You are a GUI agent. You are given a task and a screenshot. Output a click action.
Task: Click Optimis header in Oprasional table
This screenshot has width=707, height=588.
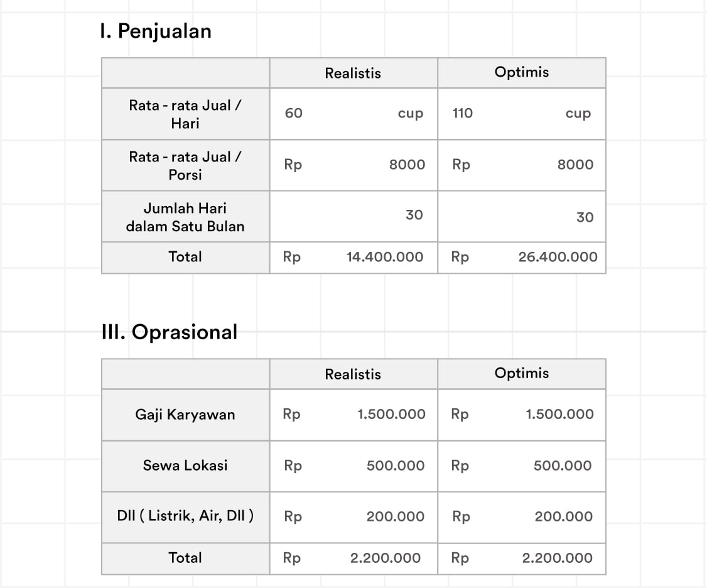coord(521,373)
